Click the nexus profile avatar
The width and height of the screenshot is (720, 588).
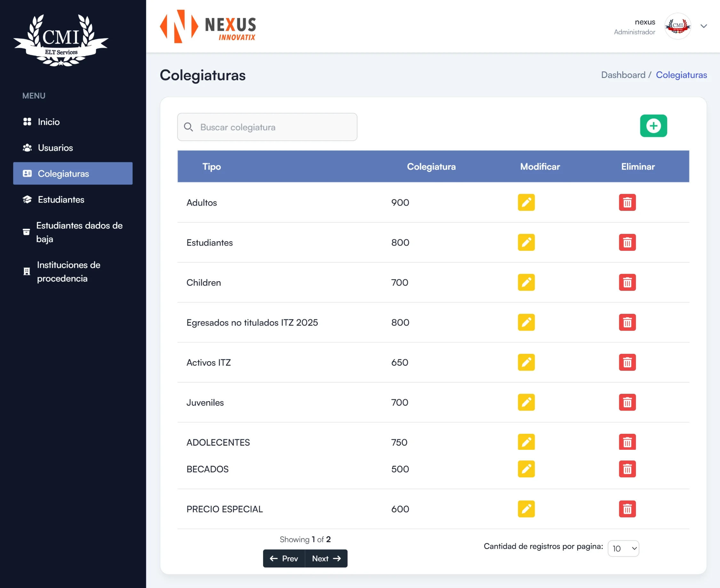coord(677,27)
